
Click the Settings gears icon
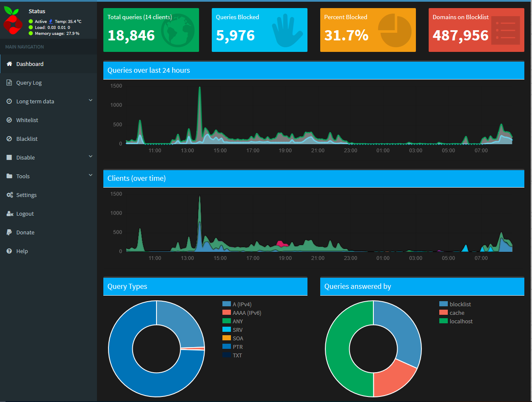(x=9, y=195)
